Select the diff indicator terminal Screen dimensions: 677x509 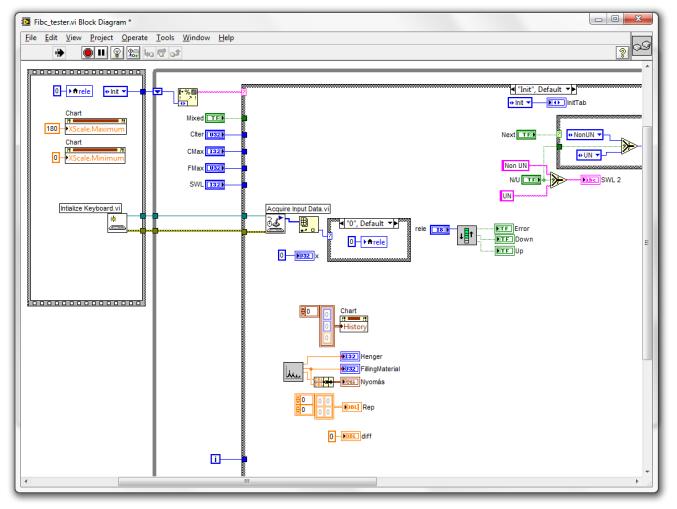pos(351,436)
